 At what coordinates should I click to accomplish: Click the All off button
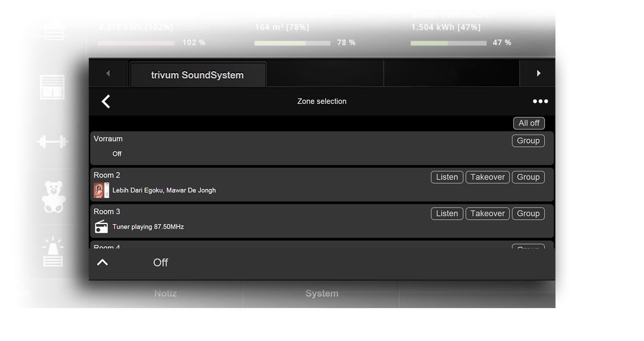pos(529,123)
